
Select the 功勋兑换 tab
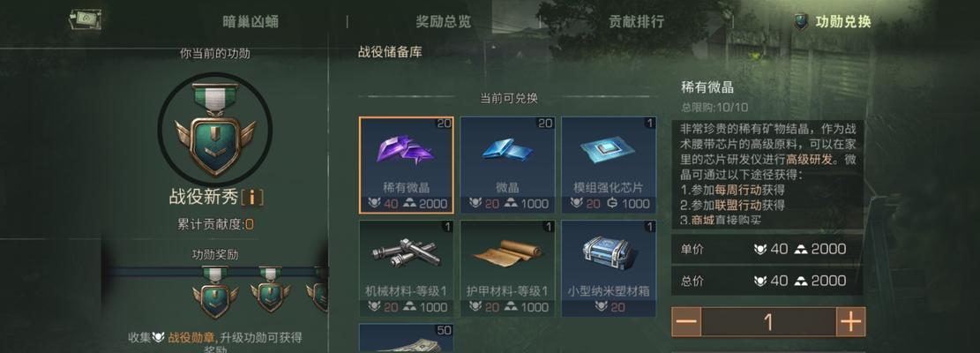point(833,22)
